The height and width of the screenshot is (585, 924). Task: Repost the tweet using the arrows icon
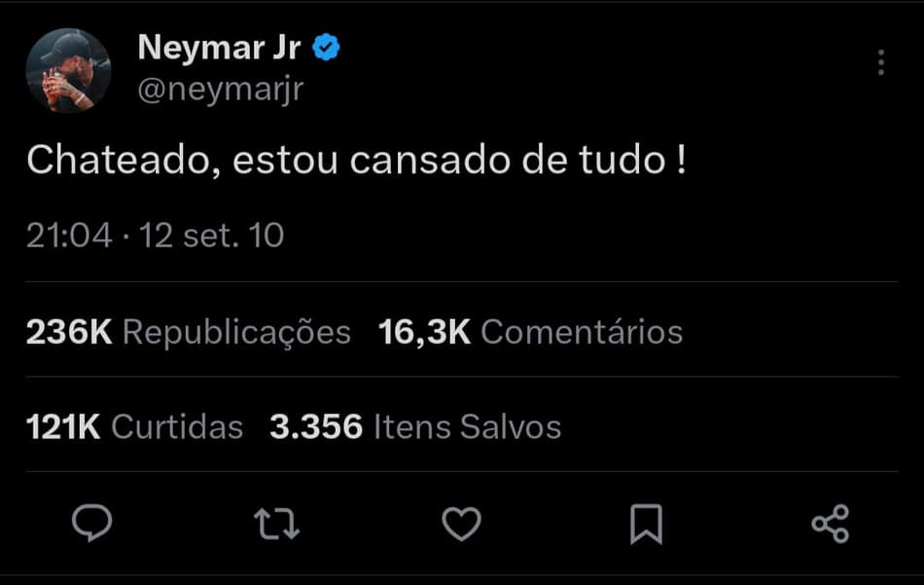(276, 524)
